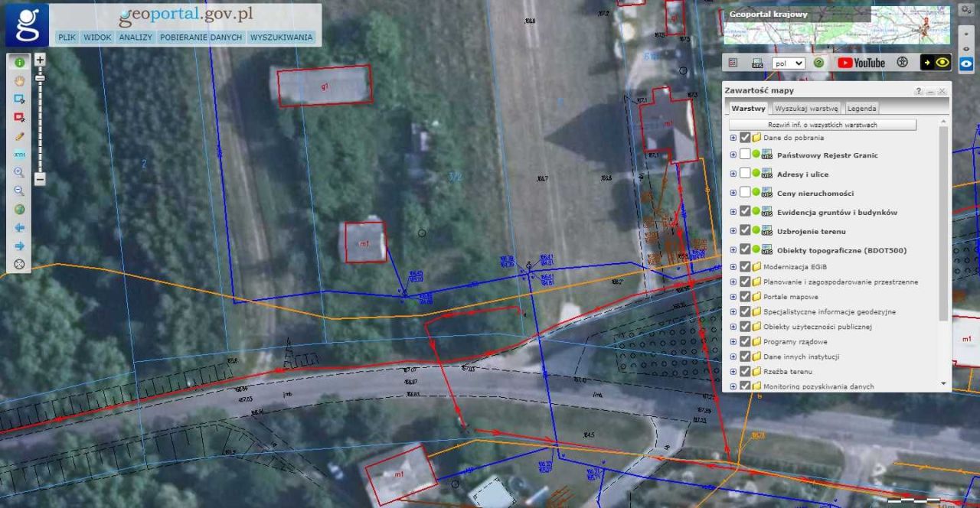Viewport: 980px width, 508px height.
Task: Choose the red rectangle selection tool
Action: 19,118
